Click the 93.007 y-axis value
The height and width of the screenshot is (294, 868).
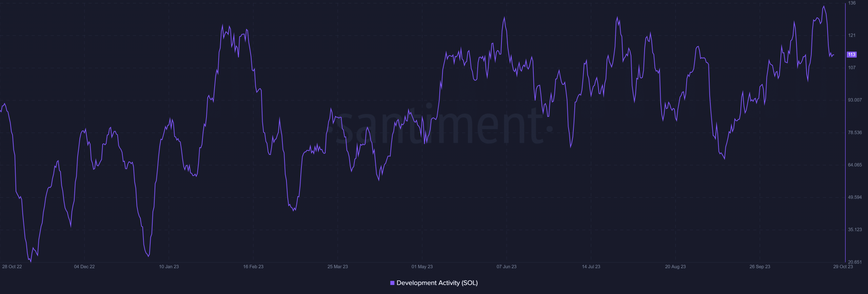pyautogui.click(x=855, y=100)
